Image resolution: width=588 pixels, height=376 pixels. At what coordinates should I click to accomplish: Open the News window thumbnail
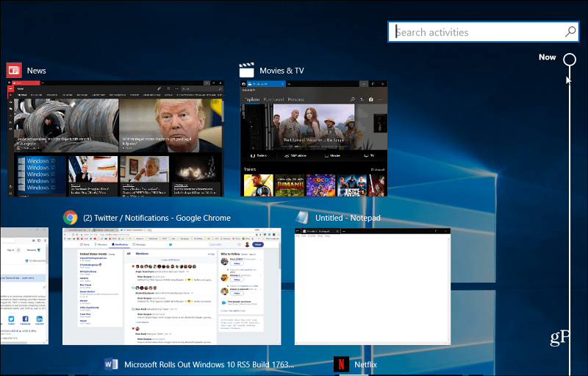[115, 138]
